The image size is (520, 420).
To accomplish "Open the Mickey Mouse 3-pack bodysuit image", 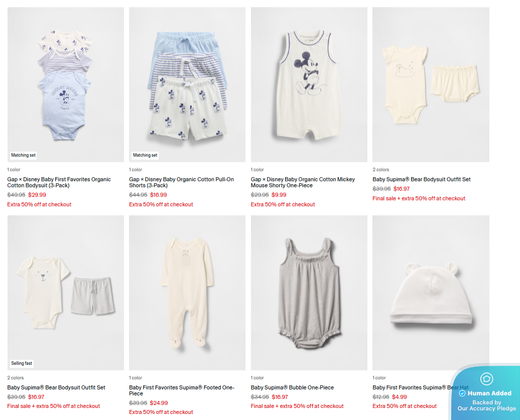I will [x=66, y=84].
